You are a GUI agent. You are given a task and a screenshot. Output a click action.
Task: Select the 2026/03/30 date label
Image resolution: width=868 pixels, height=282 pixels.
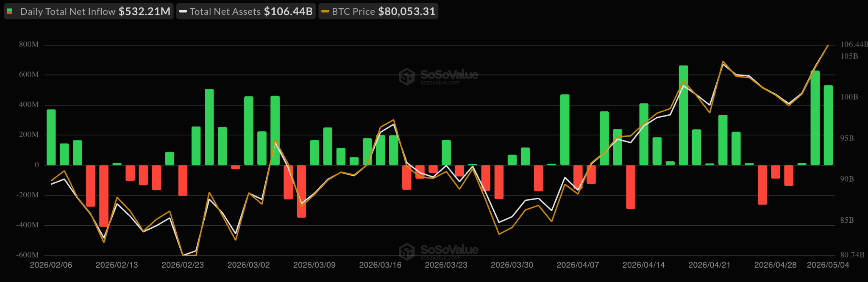tap(512, 265)
